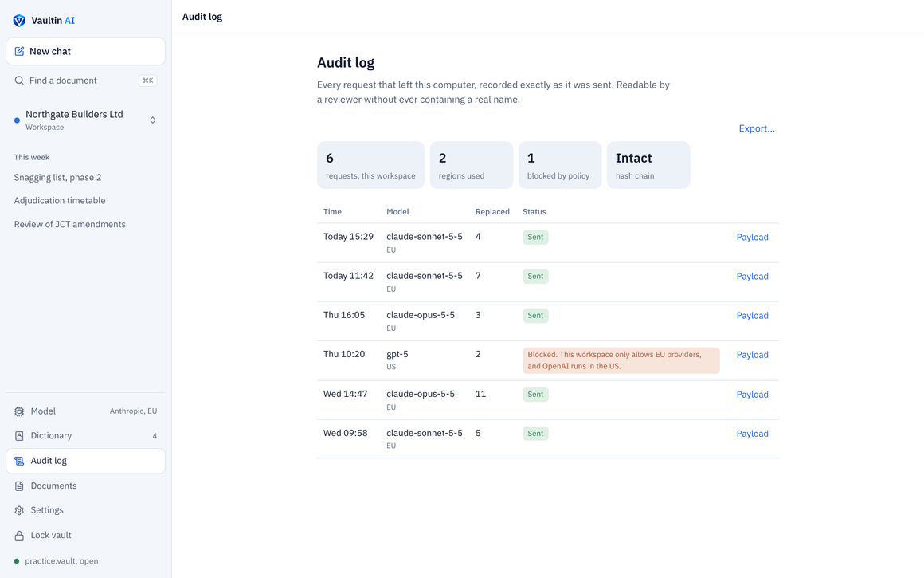Click the Vaultin AI shield logo
The height and width of the screenshot is (578, 924).
point(19,21)
